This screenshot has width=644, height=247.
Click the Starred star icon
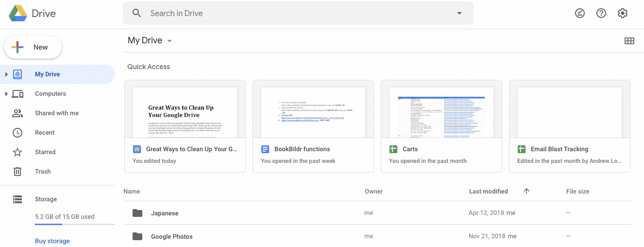(17, 152)
